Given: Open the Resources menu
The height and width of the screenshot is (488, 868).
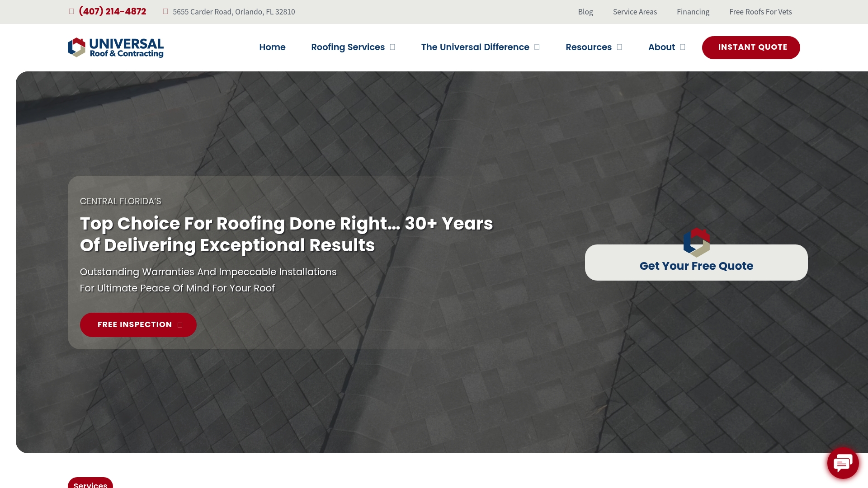Looking at the screenshot, I should coord(589,47).
